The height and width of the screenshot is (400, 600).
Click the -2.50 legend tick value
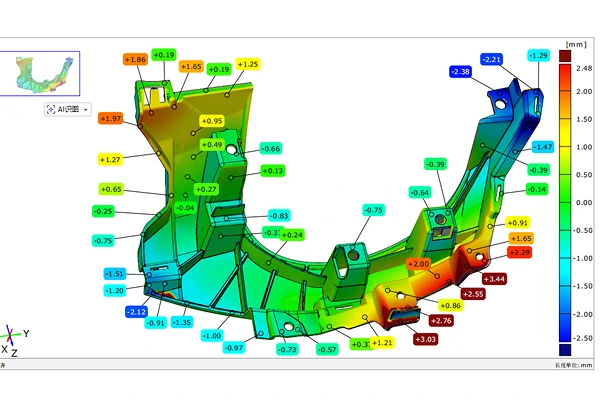coord(582,338)
